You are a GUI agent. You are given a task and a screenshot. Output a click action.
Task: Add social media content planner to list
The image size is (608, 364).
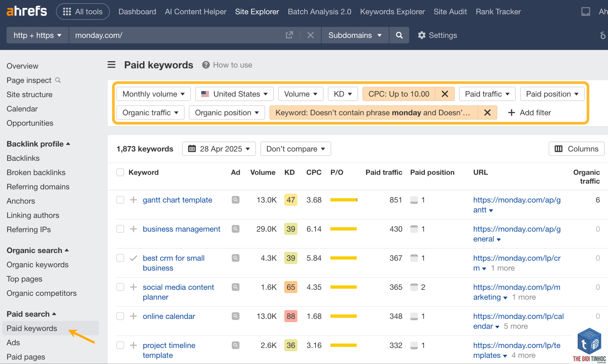coord(134,287)
